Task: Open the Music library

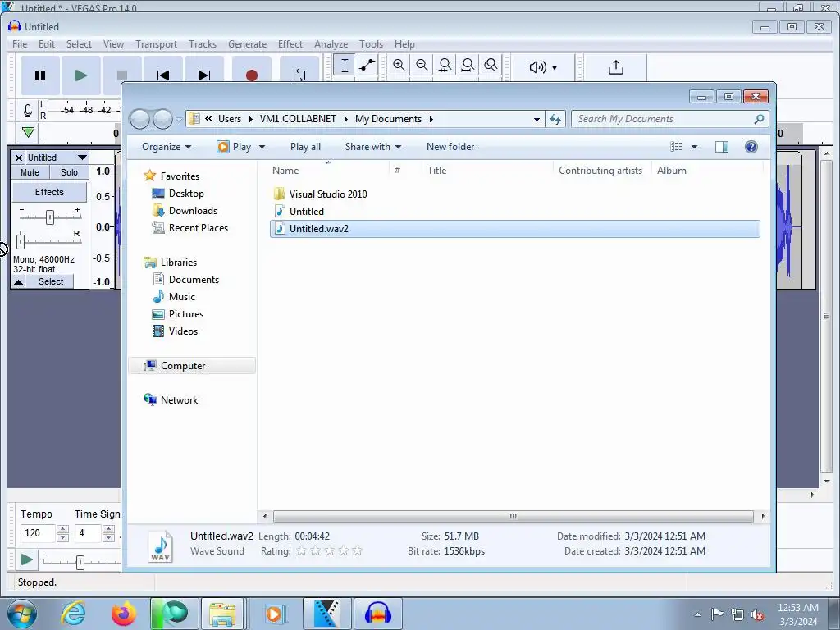Action: [x=181, y=297]
